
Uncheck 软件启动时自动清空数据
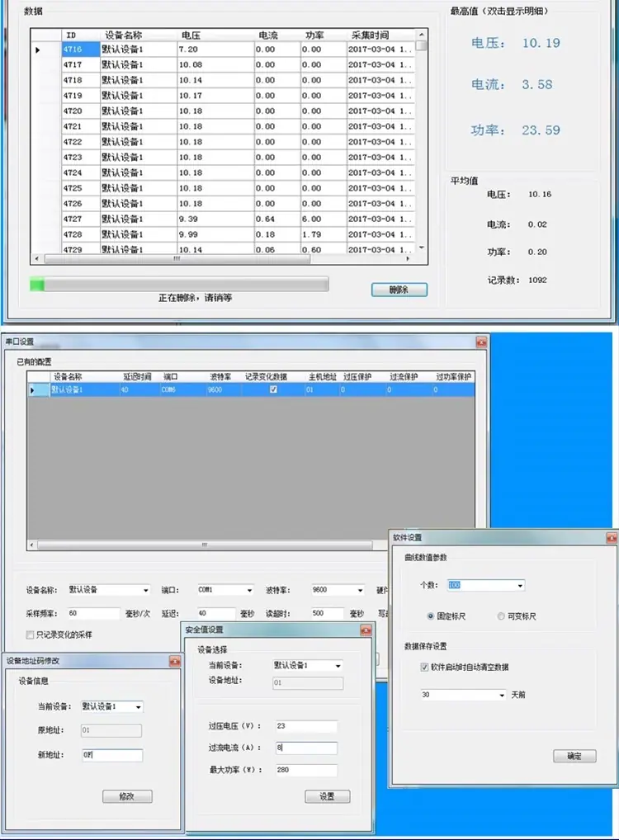pos(424,667)
